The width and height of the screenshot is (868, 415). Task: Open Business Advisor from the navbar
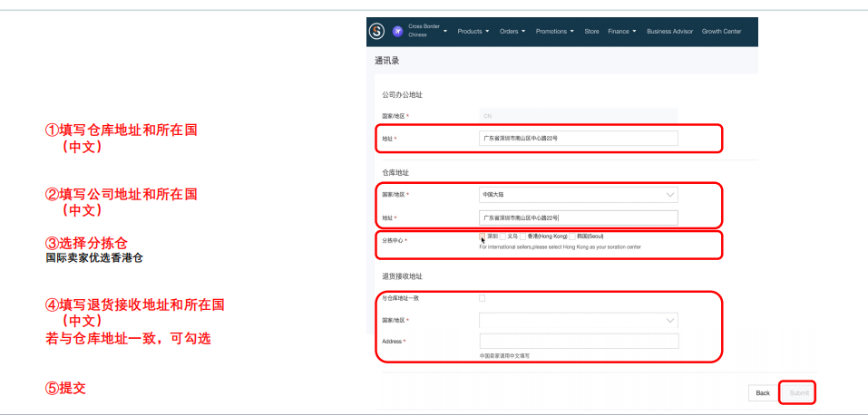669,31
